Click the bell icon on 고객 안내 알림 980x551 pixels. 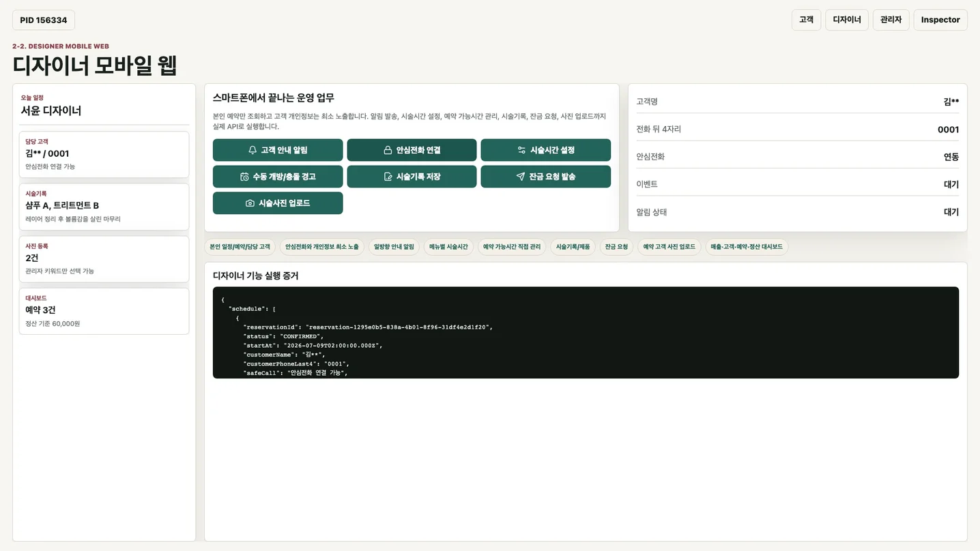pyautogui.click(x=253, y=150)
